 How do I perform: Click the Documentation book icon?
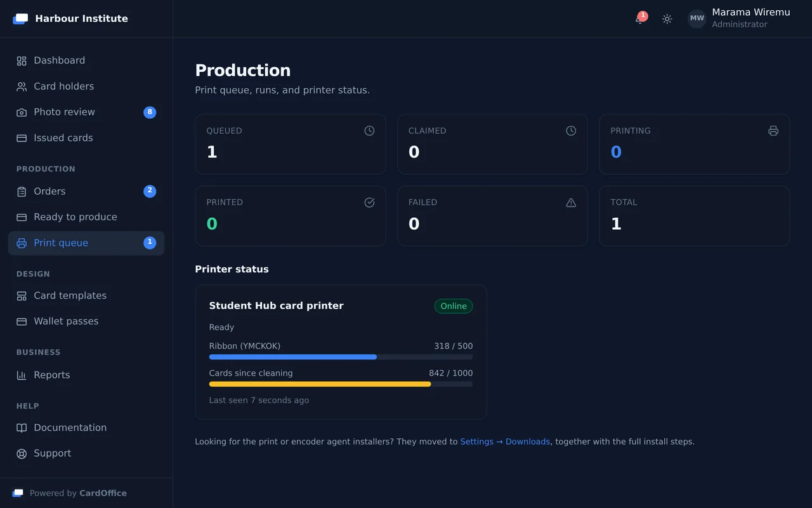tap(22, 428)
